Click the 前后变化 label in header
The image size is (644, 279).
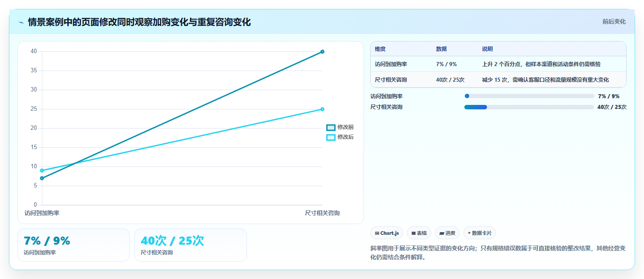614,21
